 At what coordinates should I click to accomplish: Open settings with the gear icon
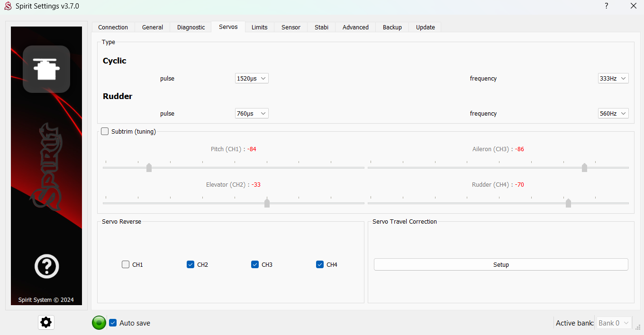(x=46, y=323)
